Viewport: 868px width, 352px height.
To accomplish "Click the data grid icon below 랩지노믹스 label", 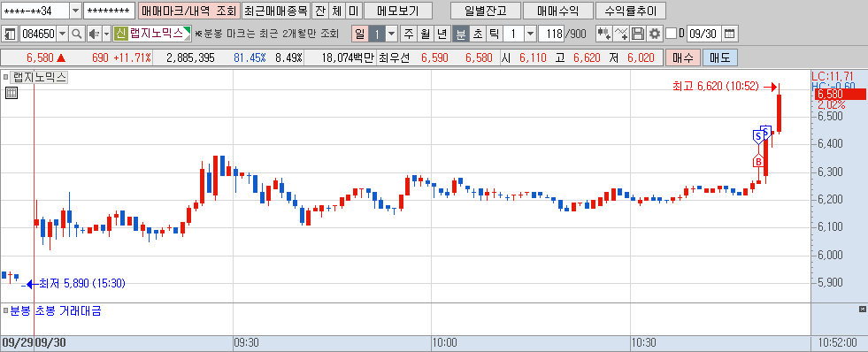I will (x=12, y=93).
